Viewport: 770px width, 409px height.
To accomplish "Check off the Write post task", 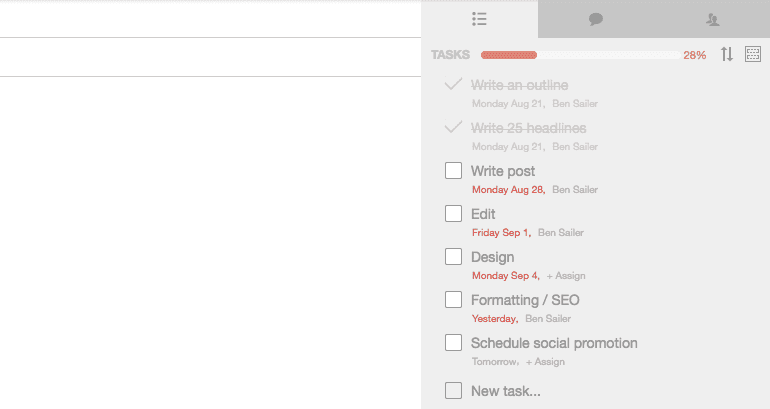I will coord(453,171).
